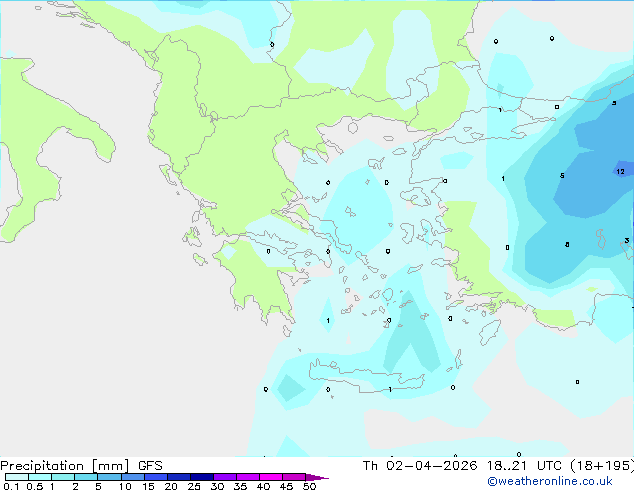Click the 'GFS' model label
This screenshot has width=634, height=490.
pos(150,466)
